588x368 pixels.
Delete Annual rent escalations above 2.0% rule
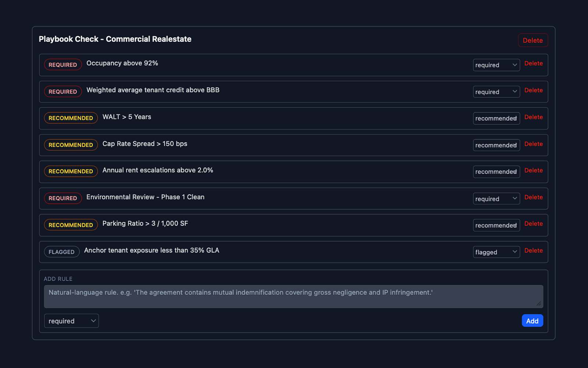[533, 170]
